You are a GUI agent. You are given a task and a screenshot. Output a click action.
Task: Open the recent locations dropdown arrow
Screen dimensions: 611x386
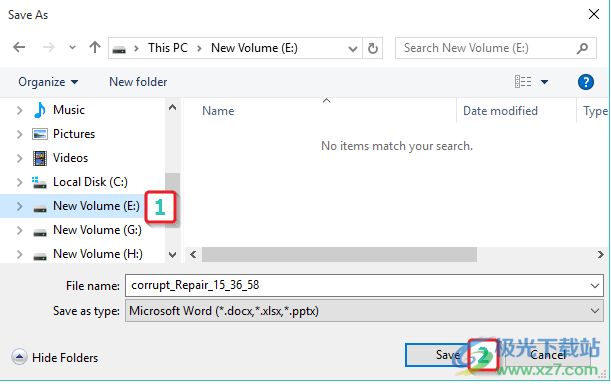pyautogui.click(x=72, y=48)
